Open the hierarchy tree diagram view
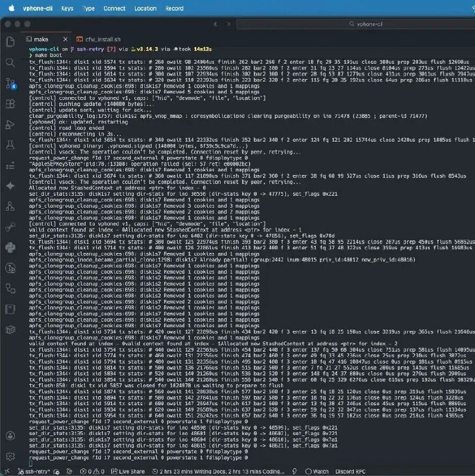The height and width of the screenshot is (476, 475). coord(10,206)
